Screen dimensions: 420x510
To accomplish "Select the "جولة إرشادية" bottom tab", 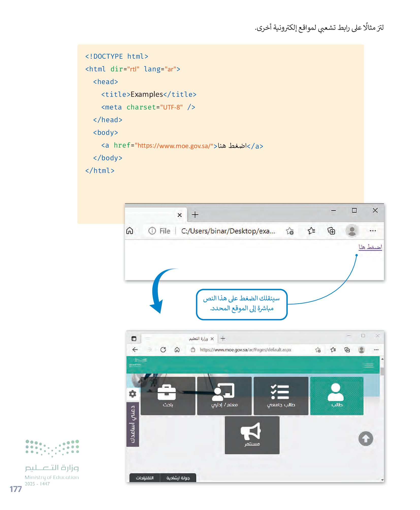I will click(178, 478).
